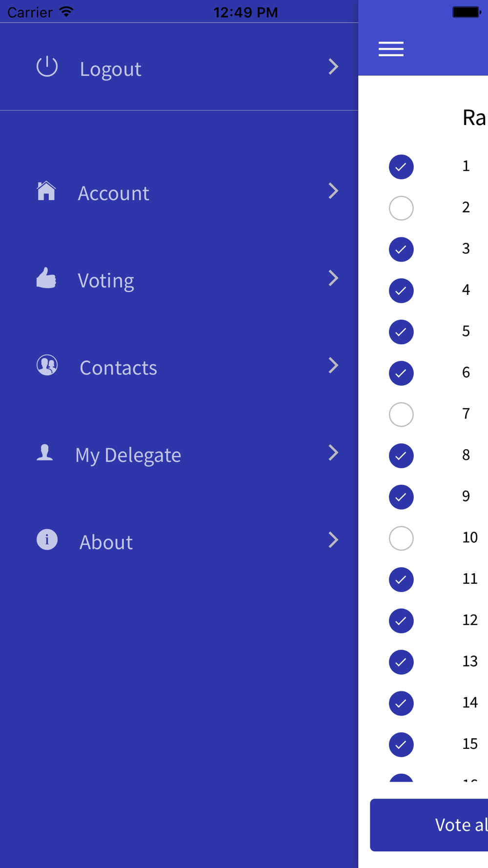Screen dimensions: 488x868
Task: Open the Contacts row chevron arrow
Action: (333, 365)
